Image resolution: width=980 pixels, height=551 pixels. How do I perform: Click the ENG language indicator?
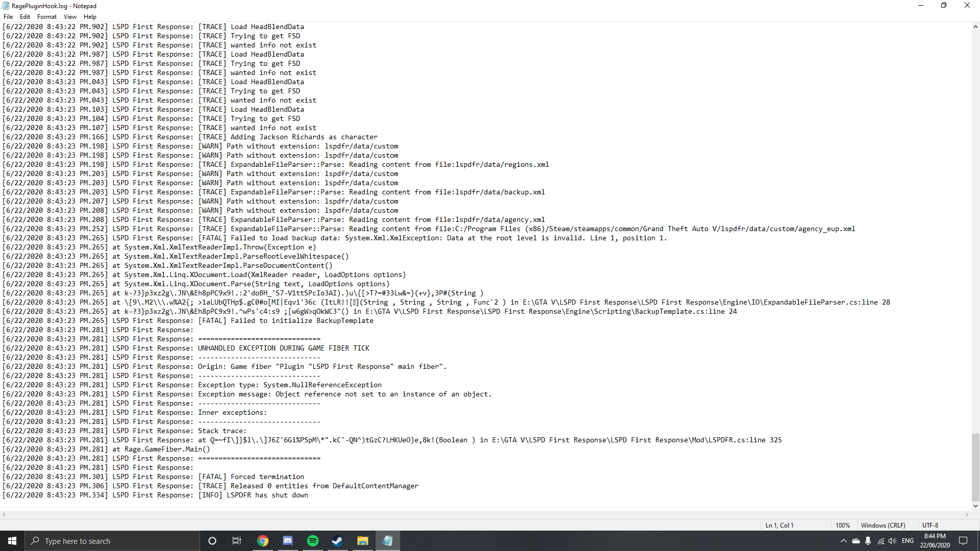click(x=908, y=541)
